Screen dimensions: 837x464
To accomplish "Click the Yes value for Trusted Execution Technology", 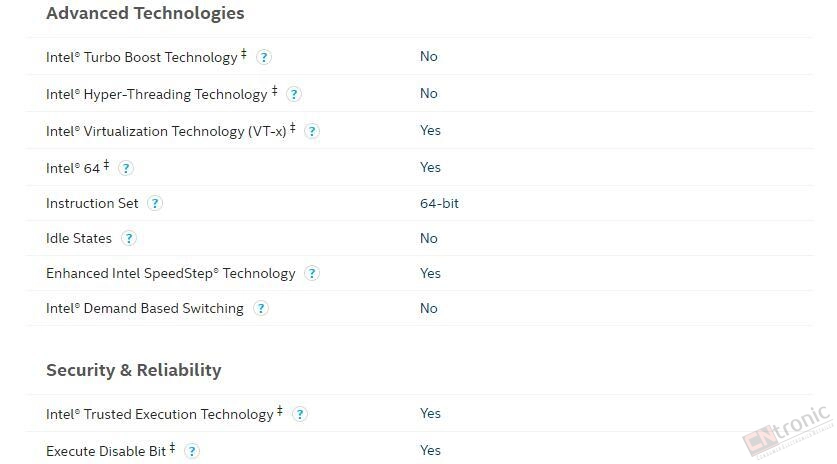I will [430, 414].
